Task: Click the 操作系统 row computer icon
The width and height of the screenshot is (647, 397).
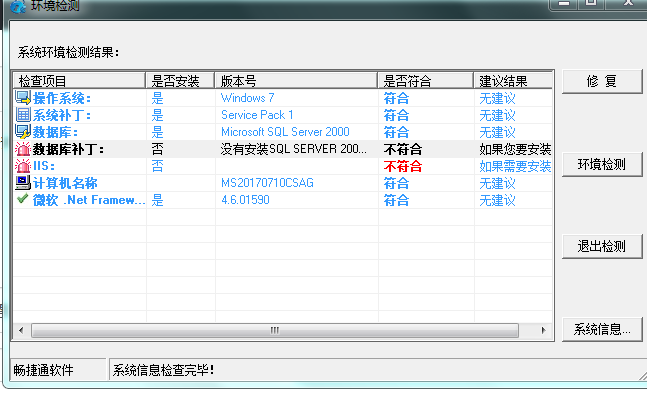Action: coord(23,98)
